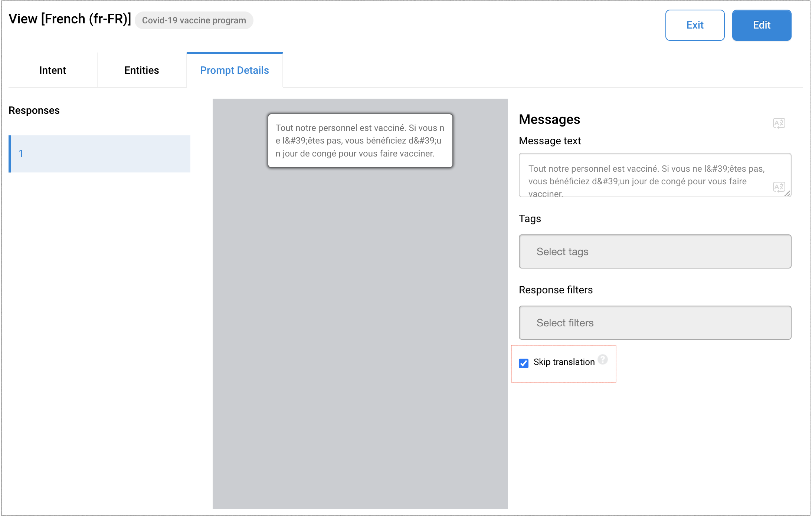Click the French message preview bubble
812x517 pixels.
(360, 141)
